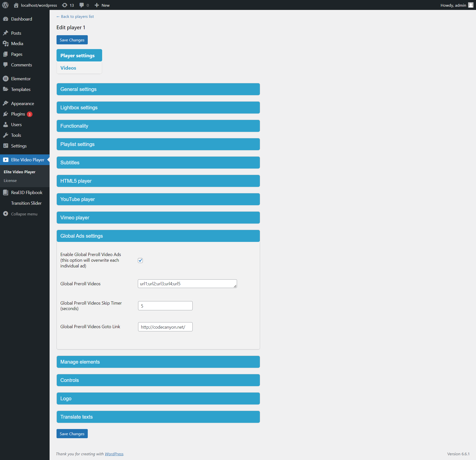Uncheck Enable Global Preroll Video Ads

pyautogui.click(x=140, y=260)
